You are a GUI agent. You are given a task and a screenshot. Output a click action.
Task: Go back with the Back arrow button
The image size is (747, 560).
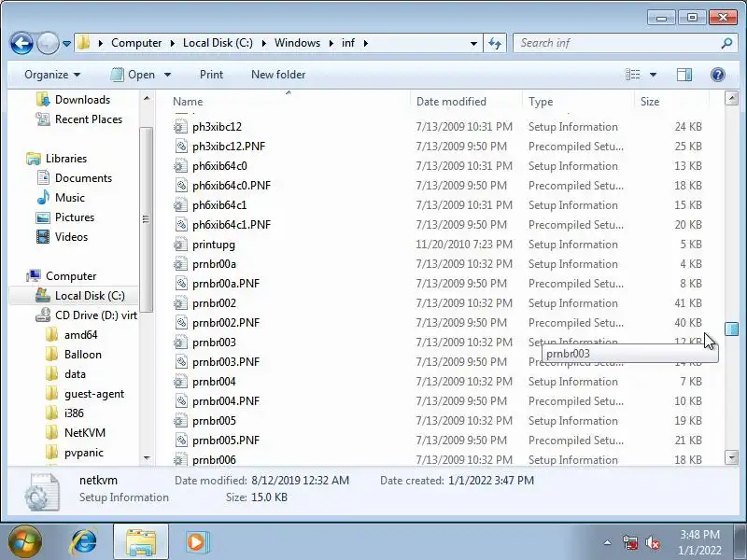point(21,43)
